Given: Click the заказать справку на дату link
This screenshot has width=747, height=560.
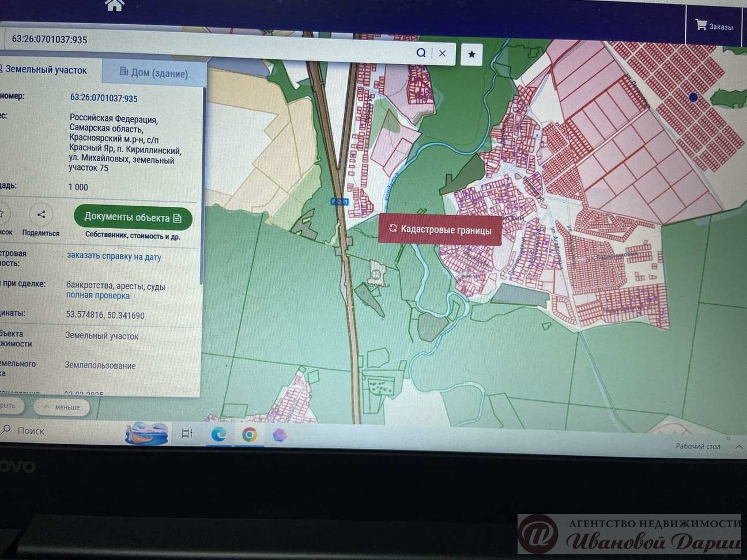Looking at the screenshot, I should pyautogui.click(x=114, y=257).
